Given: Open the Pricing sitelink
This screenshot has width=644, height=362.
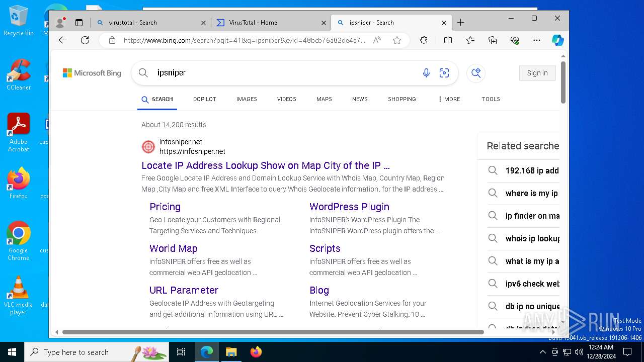Looking at the screenshot, I should [x=165, y=207].
